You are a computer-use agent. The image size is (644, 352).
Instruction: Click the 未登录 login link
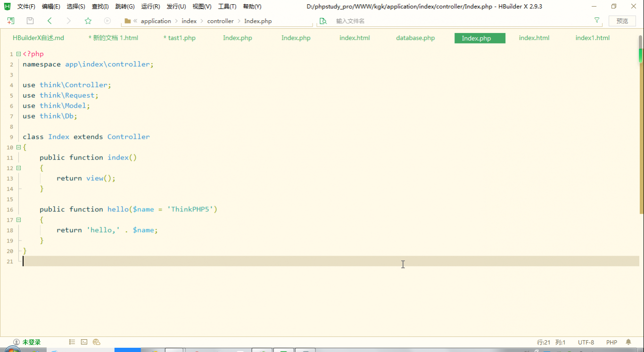click(32, 342)
